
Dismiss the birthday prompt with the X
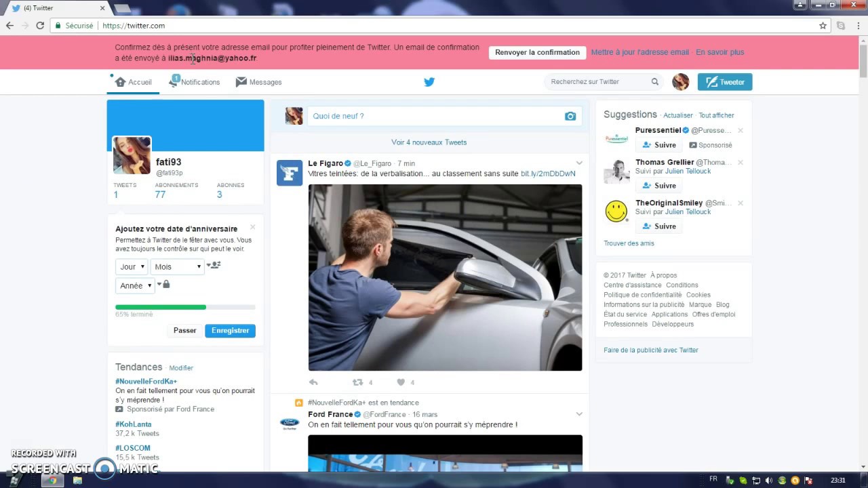253,227
